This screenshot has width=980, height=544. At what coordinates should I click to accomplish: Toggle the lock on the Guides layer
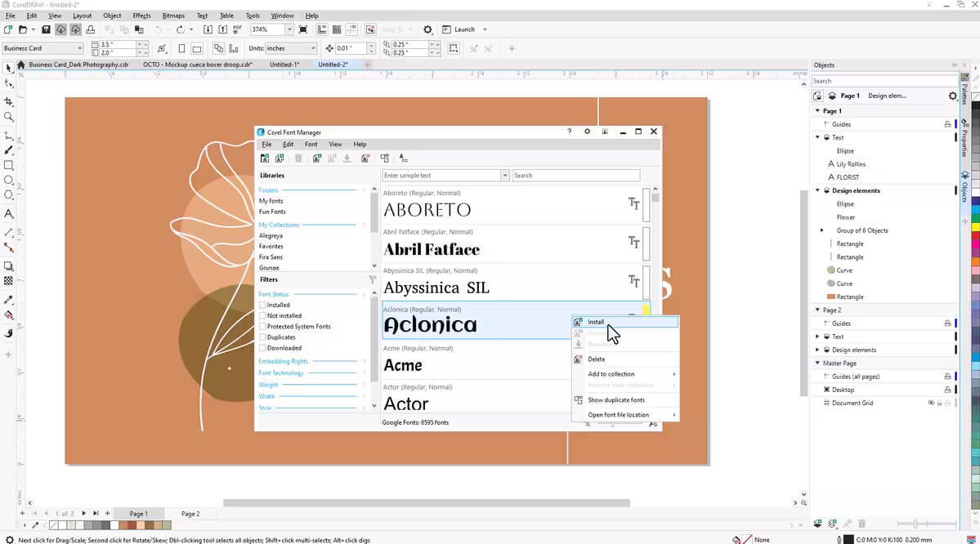pyautogui.click(x=946, y=123)
